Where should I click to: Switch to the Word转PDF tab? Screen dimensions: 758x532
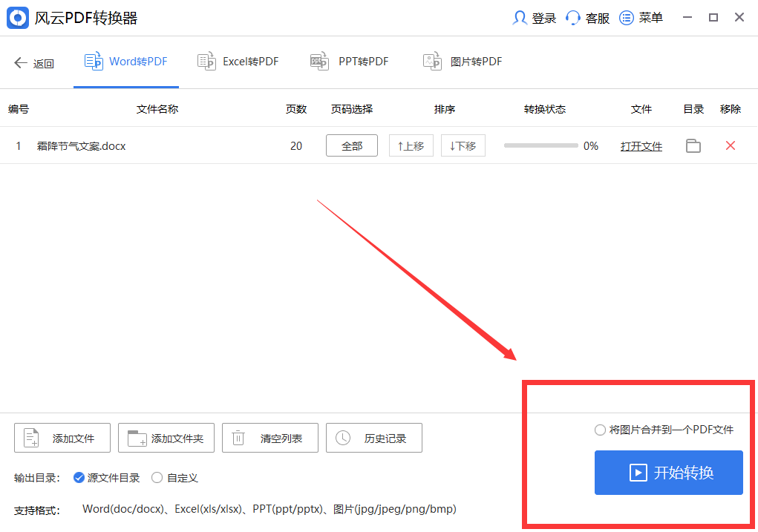coord(125,62)
